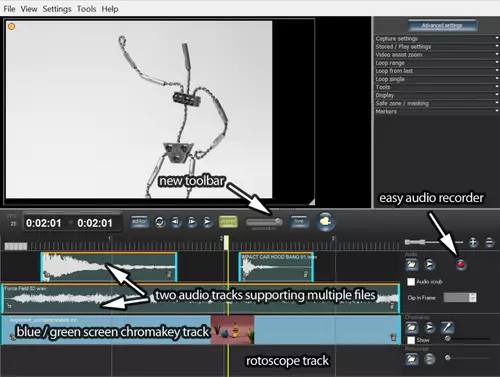This screenshot has height=377, width=500.
Task: Expand the Tools section in the side panel
Action: coord(436,87)
